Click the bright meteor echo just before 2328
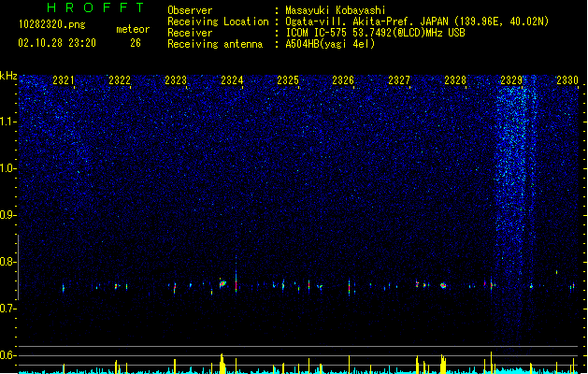Viewport: 588px width, 374px height. 443,286
